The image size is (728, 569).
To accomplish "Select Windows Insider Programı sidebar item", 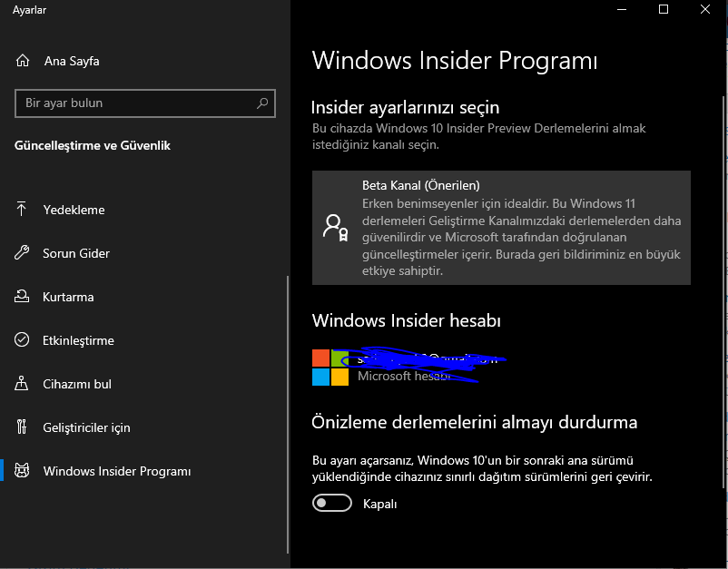I will (144, 471).
